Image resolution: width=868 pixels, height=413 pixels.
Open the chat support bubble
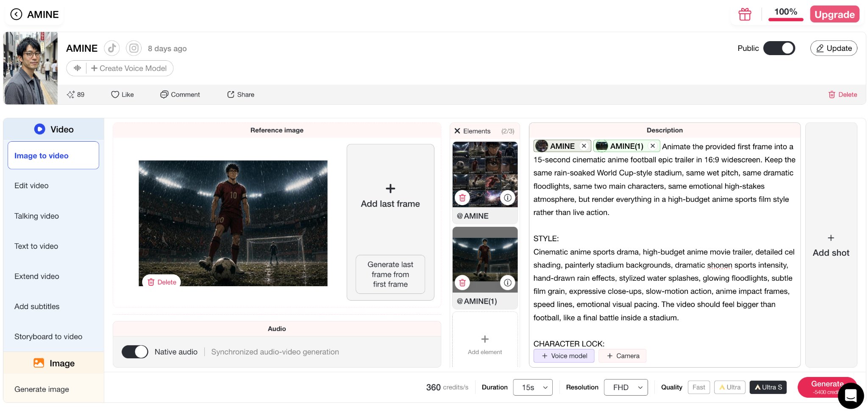[x=851, y=396]
